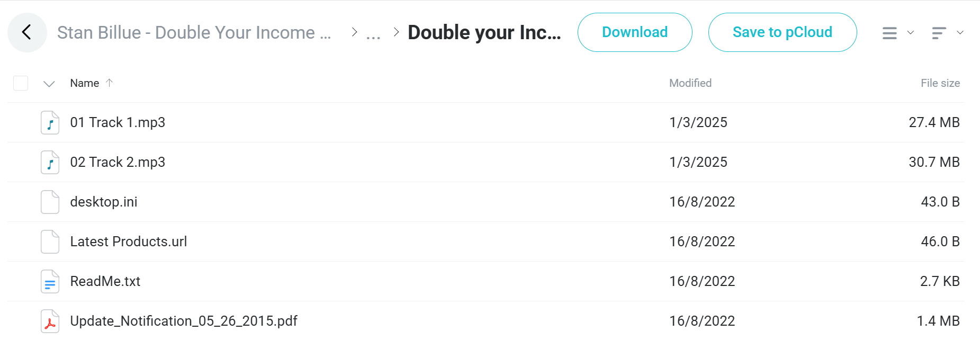Click the music icon for 02 Track 2.mp3
This screenshot has height=340, width=980.
coord(50,162)
